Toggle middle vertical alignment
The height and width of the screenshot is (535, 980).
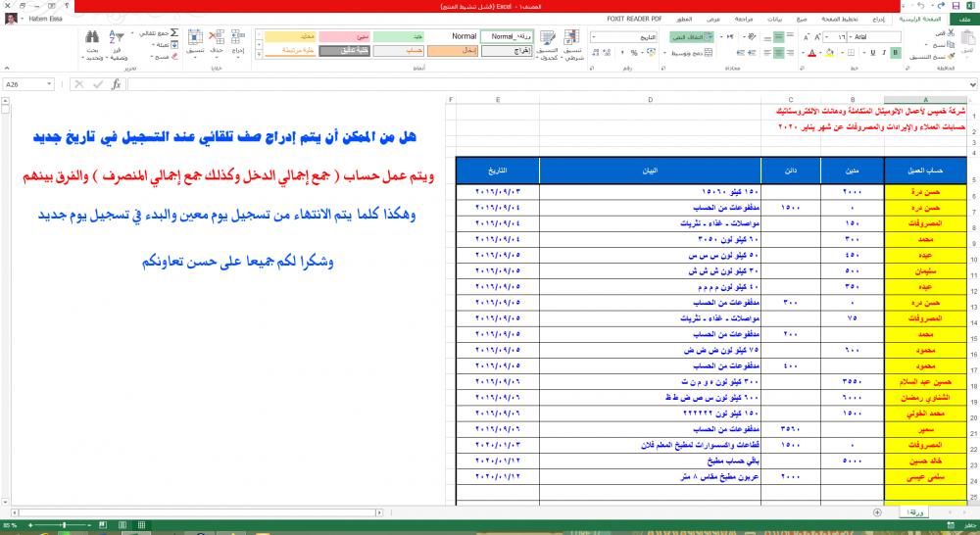(x=779, y=37)
